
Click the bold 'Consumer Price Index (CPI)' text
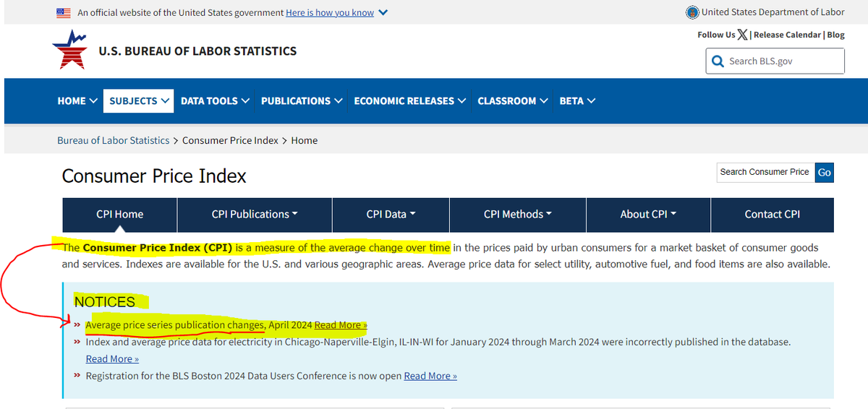[158, 248]
